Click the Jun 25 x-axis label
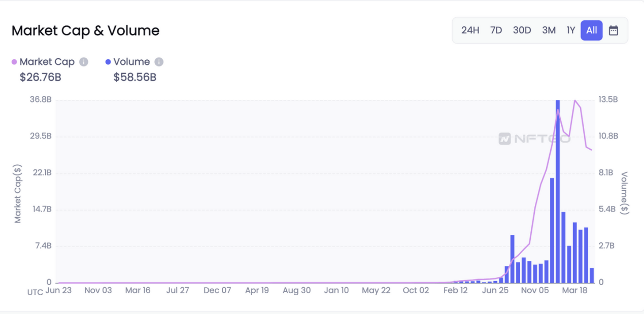The height and width of the screenshot is (314, 644). click(495, 291)
